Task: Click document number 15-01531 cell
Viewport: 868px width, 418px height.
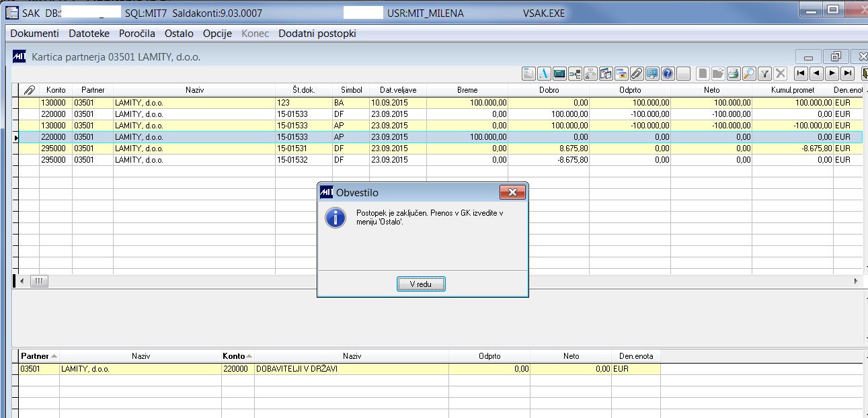Action: pyautogui.click(x=304, y=149)
